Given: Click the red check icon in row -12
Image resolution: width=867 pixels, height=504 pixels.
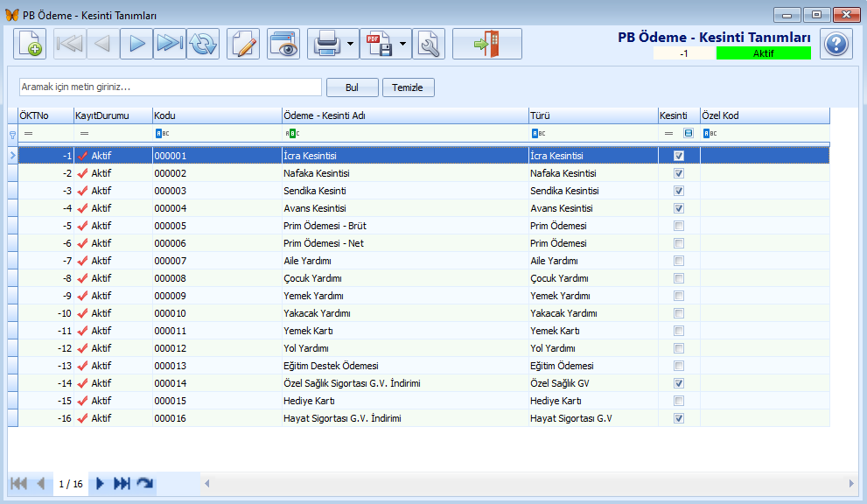Looking at the screenshot, I should pyautogui.click(x=83, y=348).
